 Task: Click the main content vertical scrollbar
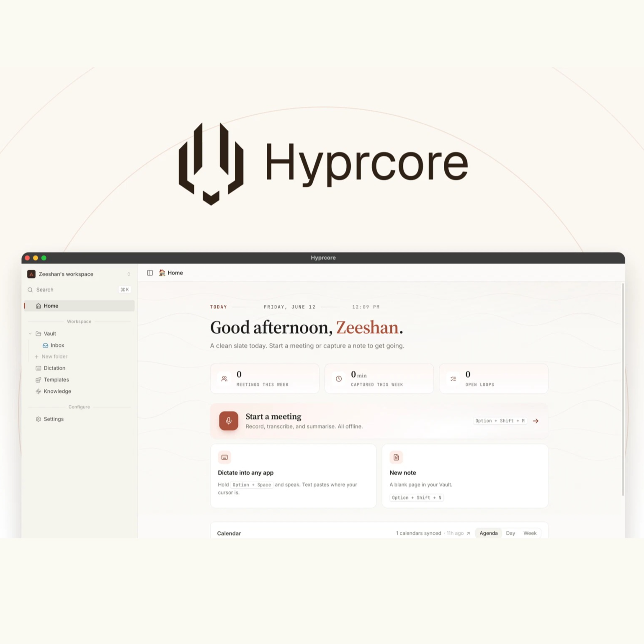623,389
